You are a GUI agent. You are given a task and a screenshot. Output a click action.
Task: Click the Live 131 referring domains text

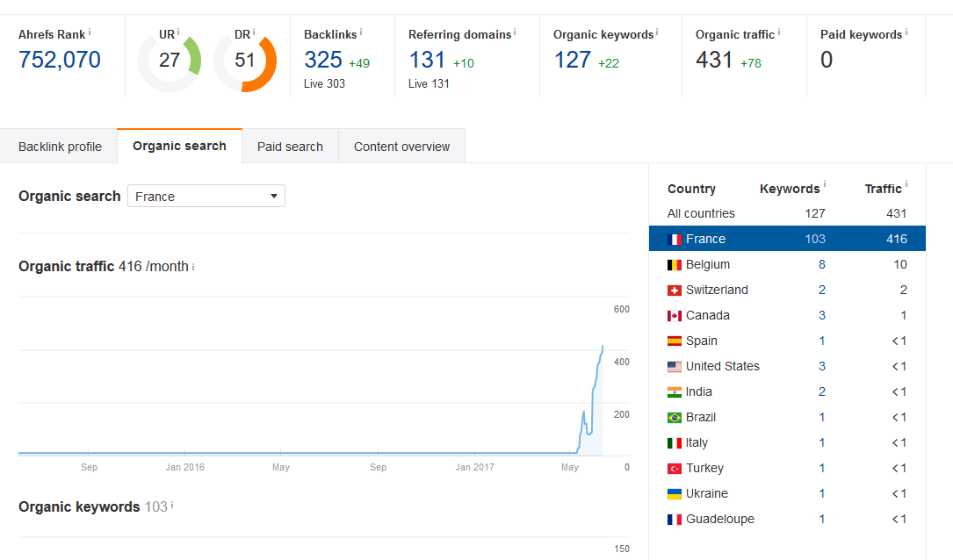[429, 83]
